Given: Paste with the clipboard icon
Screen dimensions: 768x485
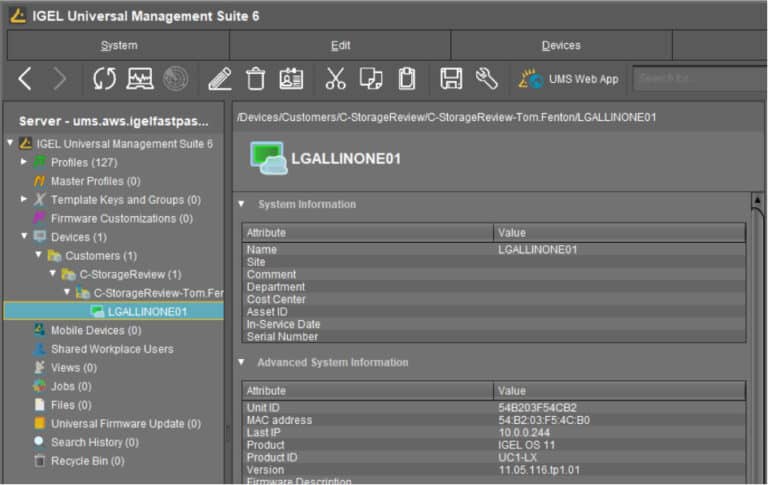Looking at the screenshot, I should coord(407,79).
